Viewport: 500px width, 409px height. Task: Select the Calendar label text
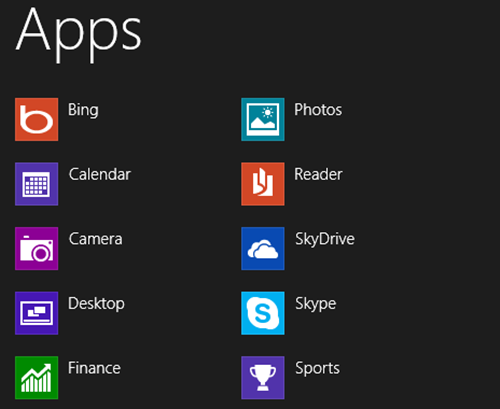100,174
